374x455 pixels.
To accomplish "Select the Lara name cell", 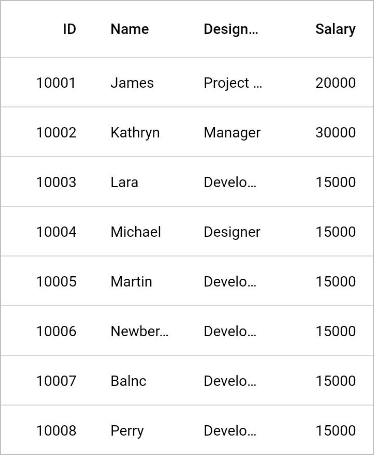I will pyautogui.click(x=140, y=182).
